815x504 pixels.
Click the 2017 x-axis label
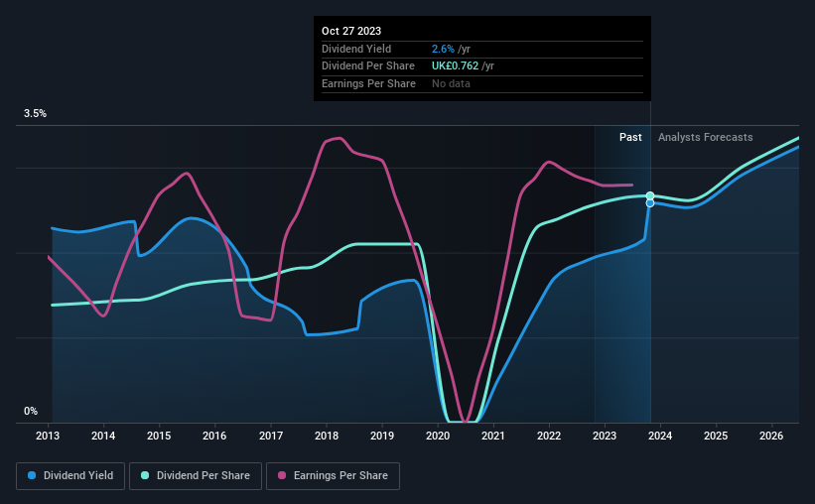pyautogui.click(x=271, y=436)
